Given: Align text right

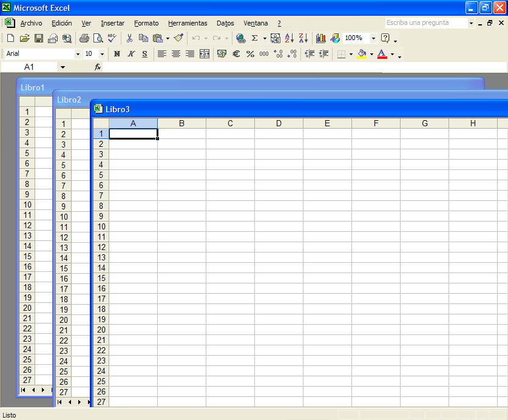Looking at the screenshot, I should pos(190,54).
